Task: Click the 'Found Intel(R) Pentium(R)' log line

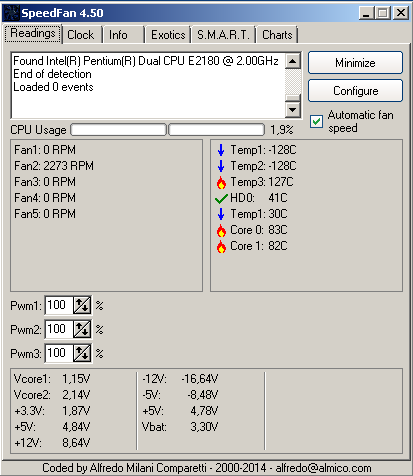Action: click(146, 61)
